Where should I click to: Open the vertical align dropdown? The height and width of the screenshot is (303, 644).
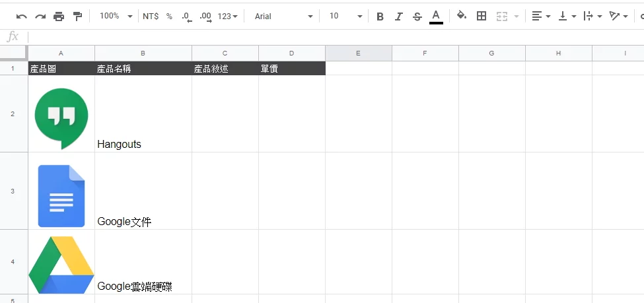(x=567, y=17)
